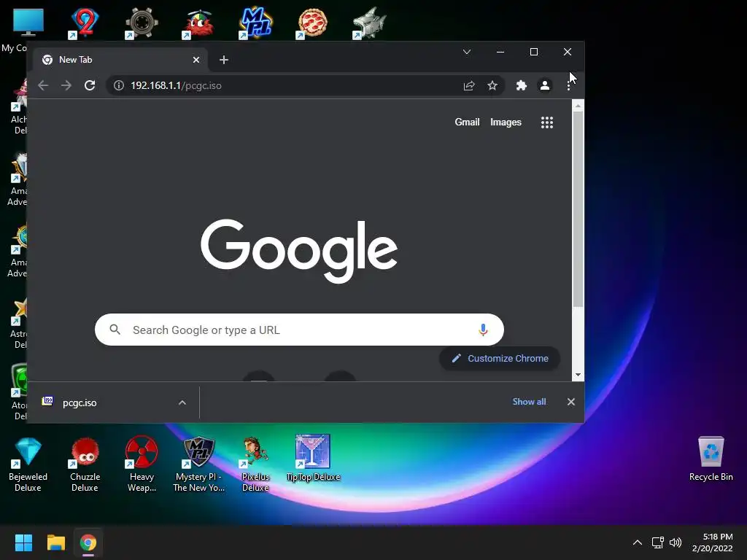Select Chuzzle Deluxe desktop shortcut
The height and width of the screenshot is (560, 747).
click(85, 464)
